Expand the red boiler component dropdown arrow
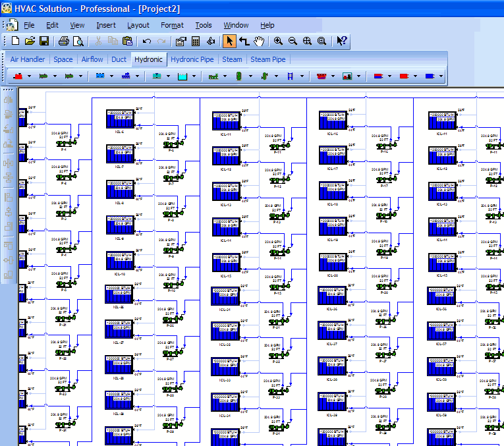 [x=29, y=76]
